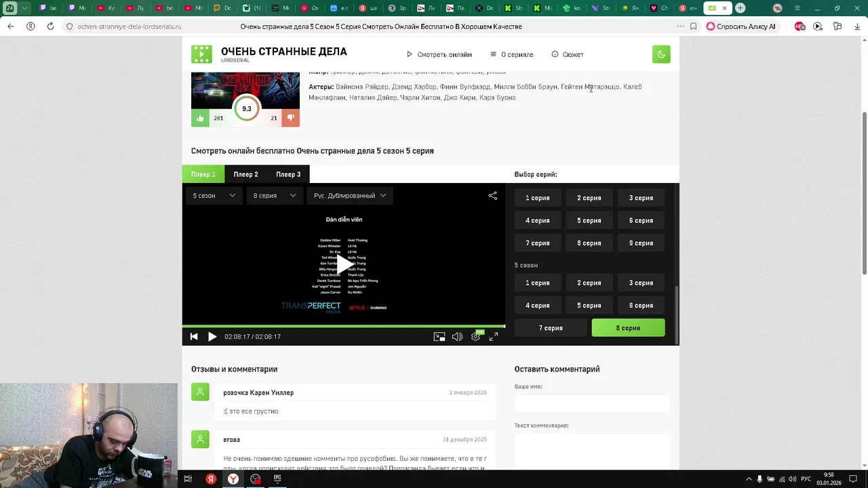The image size is (868, 488).
Task: Switch to Плеер 3 tab
Action: click(x=288, y=174)
